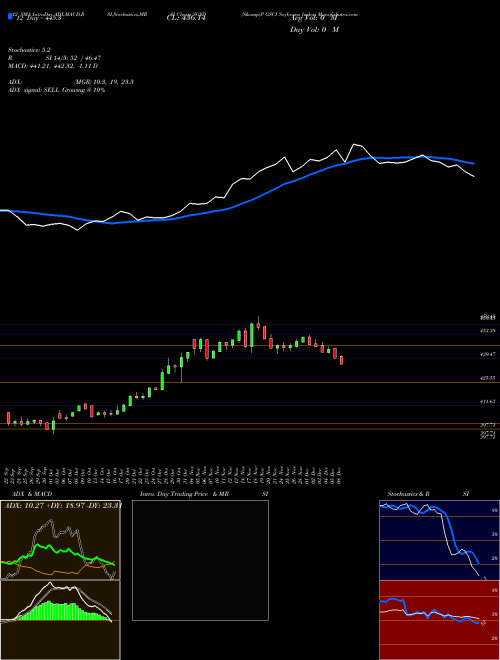Click the 'Avg Vol: 0 M' label
The image size is (500, 660).
tap(314, 18)
